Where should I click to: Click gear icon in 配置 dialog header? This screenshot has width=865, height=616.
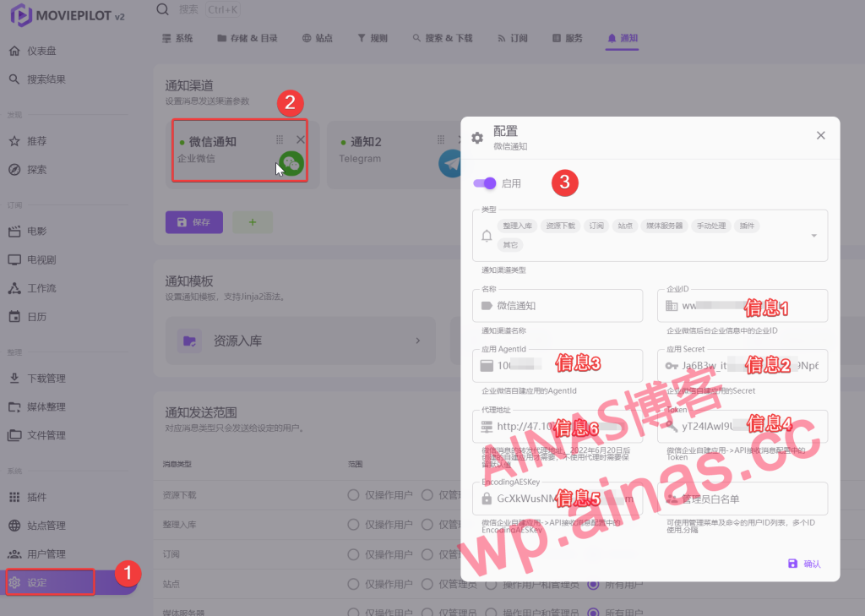click(x=477, y=138)
